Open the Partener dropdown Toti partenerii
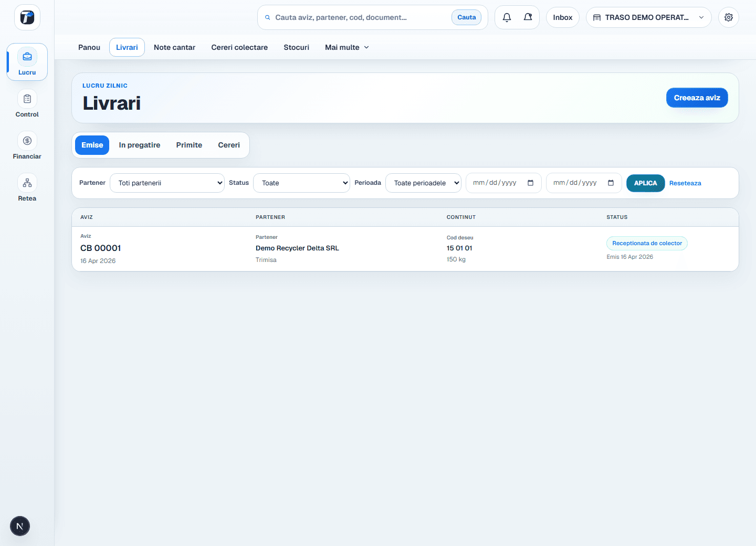 click(x=167, y=183)
